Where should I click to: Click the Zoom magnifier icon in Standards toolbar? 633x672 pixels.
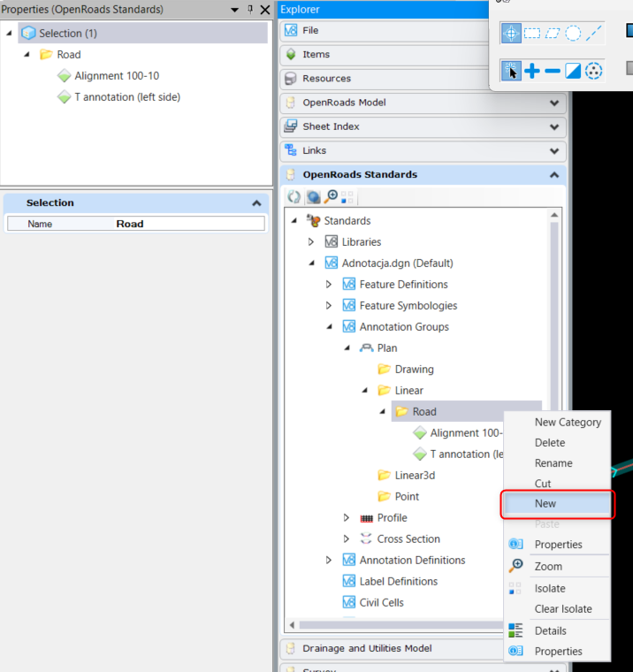[x=331, y=197]
